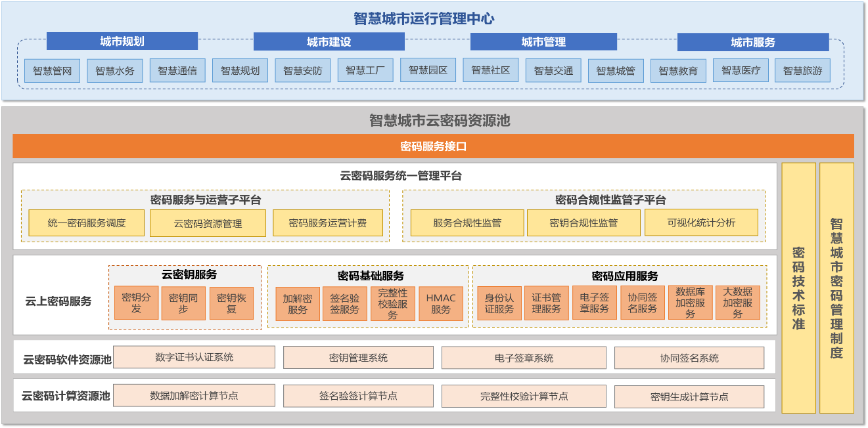Select the 密钥生成计算节点 block
868x428 pixels.
(694, 395)
